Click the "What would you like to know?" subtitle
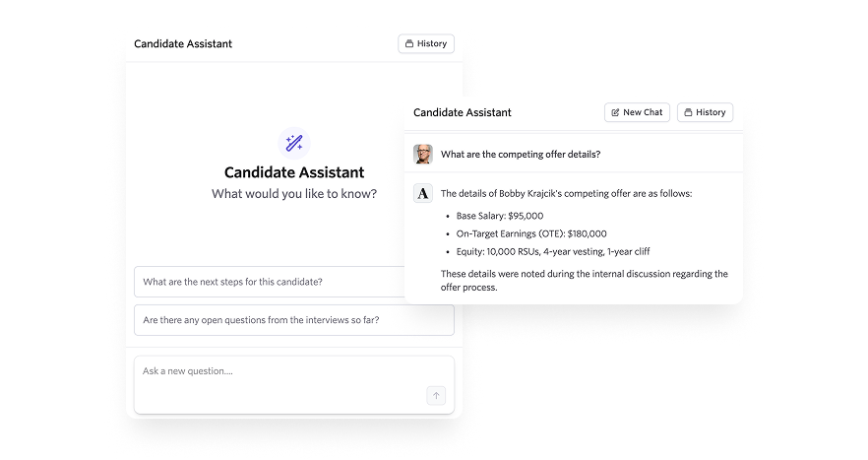 [x=293, y=194]
